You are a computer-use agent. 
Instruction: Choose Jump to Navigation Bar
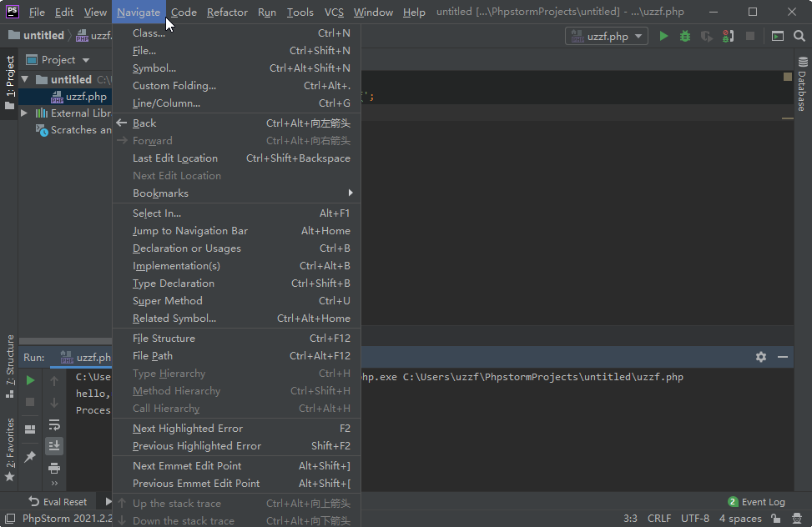pyautogui.click(x=237, y=231)
